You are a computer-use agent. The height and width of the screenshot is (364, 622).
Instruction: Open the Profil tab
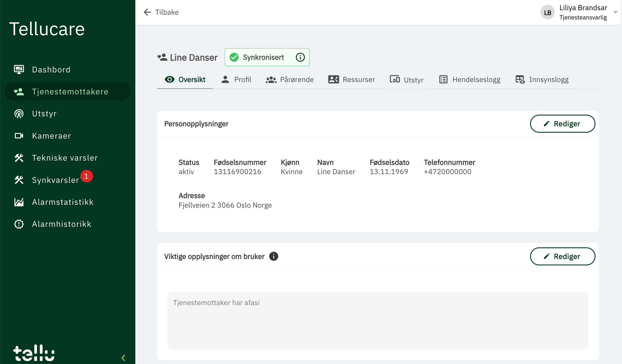coord(236,80)
